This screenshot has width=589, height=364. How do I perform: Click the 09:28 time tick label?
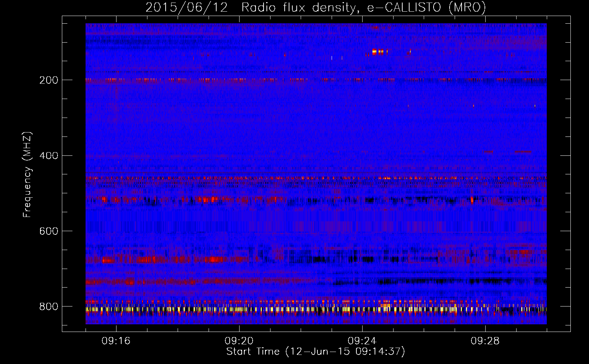point(485,341)
